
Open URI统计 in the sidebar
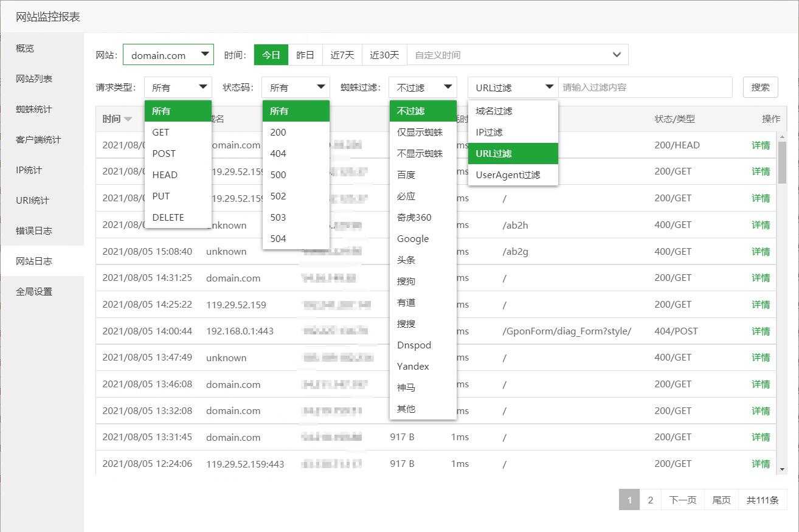42,201
